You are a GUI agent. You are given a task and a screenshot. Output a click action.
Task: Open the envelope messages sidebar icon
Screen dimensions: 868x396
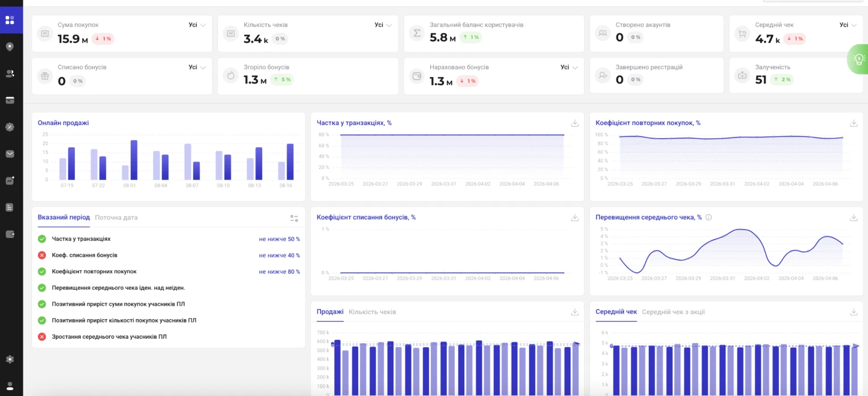tap(10, 154)
